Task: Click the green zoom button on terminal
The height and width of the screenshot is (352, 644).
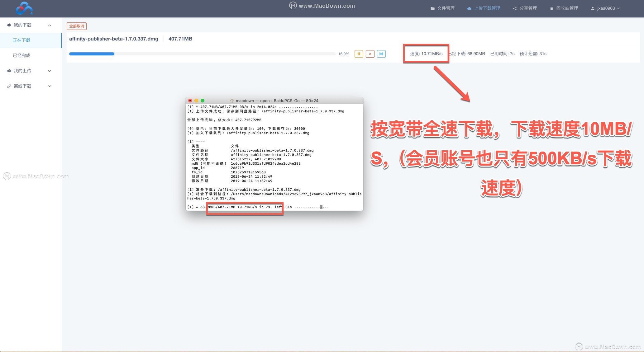Action: [x=203, y=101]
